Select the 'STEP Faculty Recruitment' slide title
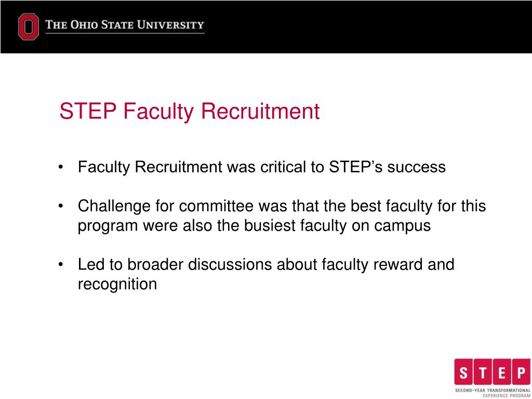This screenshot has height=399, width=532. click(x=189, y=111)
